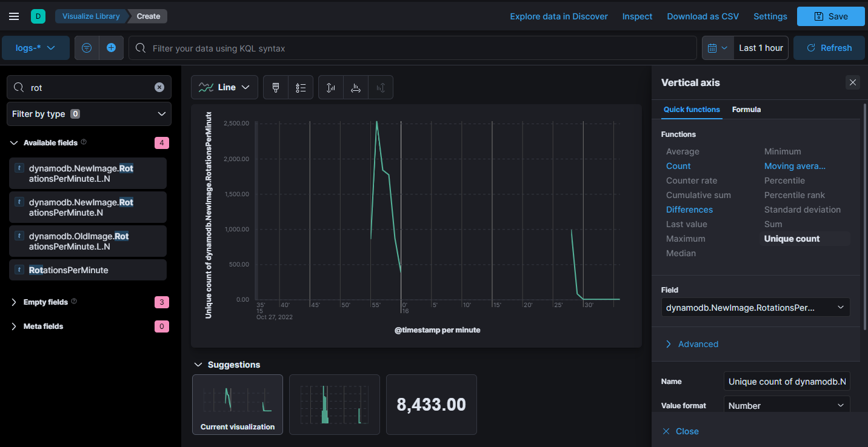Open Settings in top bar
The width and height of the screenshot is (868, 447).
click(x=770, y=16)
